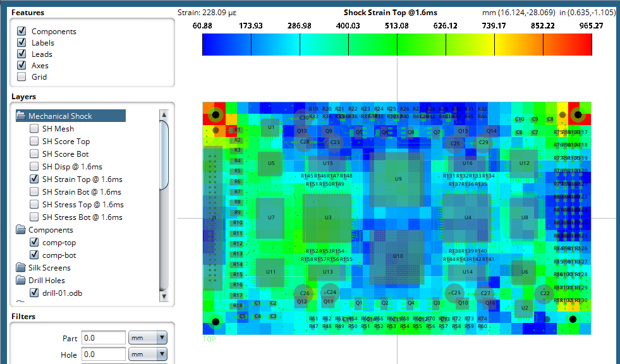Select the Components folder in Layers

51,229
